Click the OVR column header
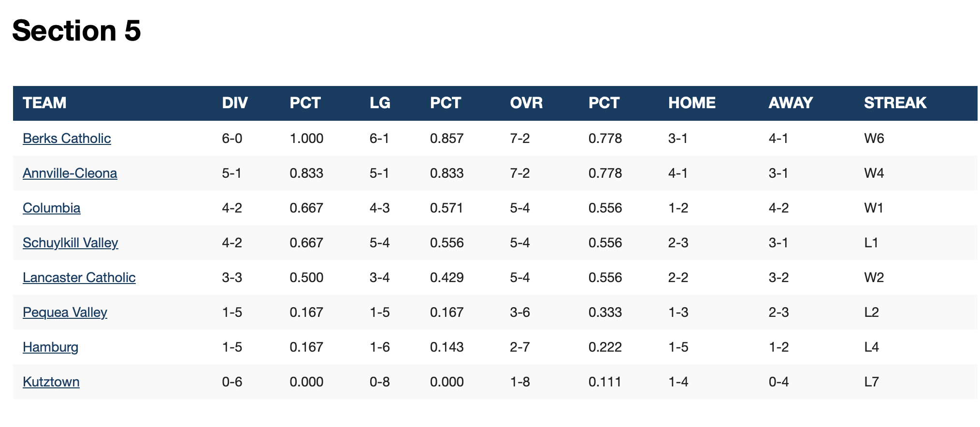 click(526, 103)
